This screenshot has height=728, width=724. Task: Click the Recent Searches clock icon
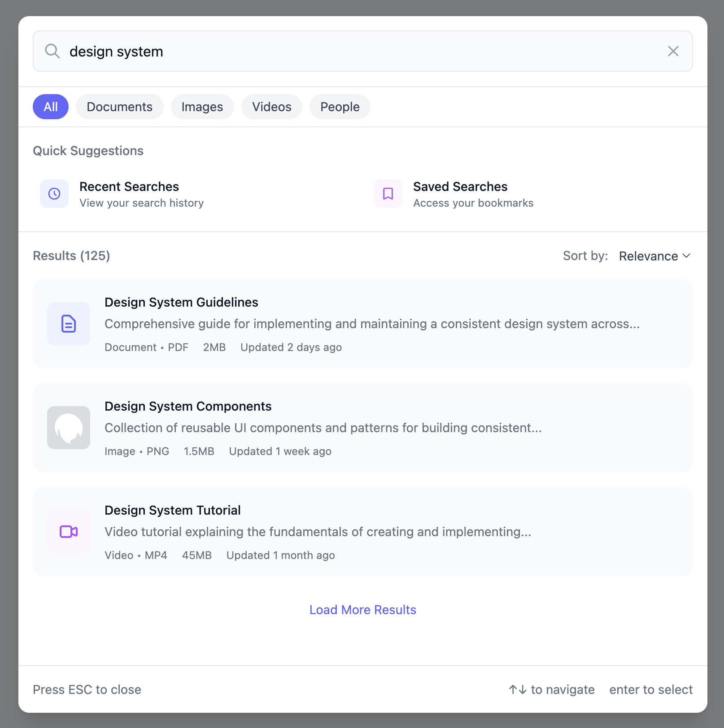(54, 194)
